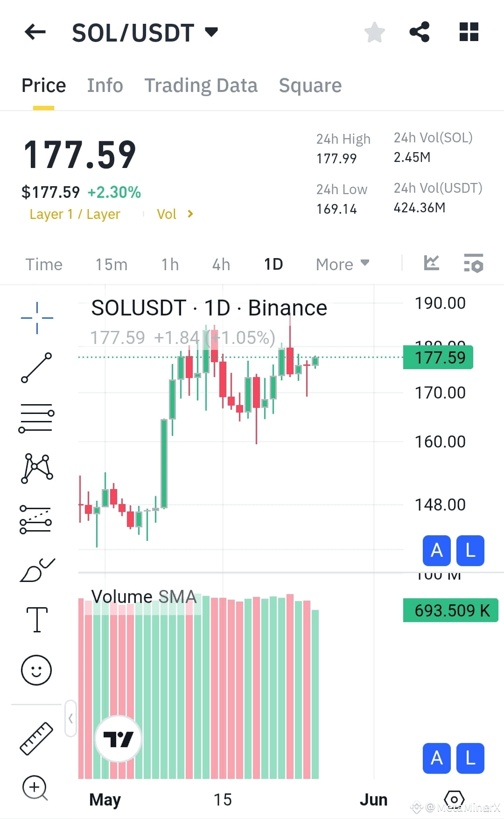Screen dimensions: 504x819
Task: Select the brush drawing tool
Action: (37, 569)
